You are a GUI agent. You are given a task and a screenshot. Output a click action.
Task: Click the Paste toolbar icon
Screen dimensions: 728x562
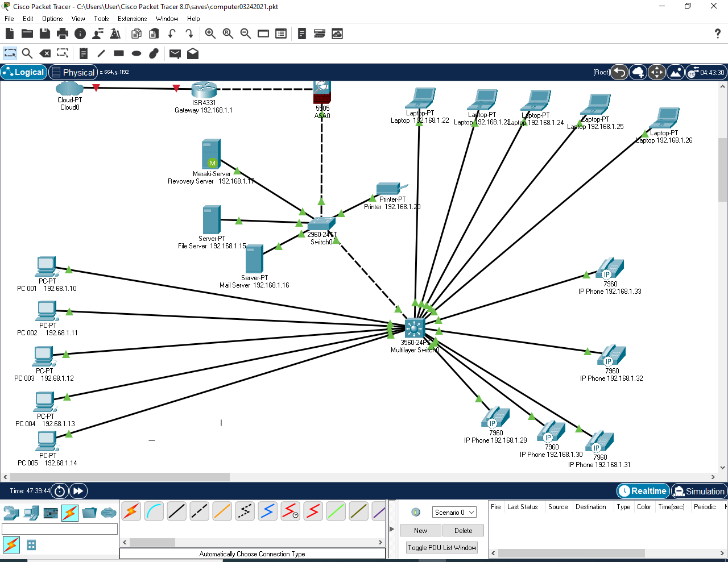154,34
